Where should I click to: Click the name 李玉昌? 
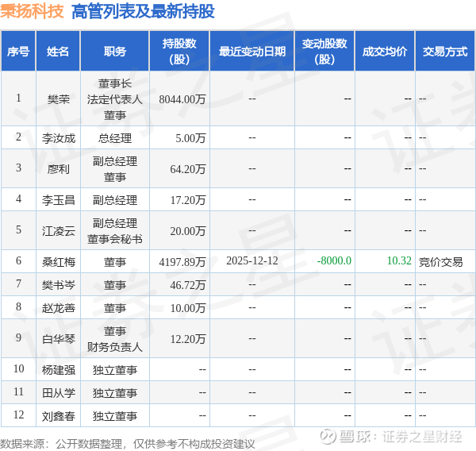point(58,200)
